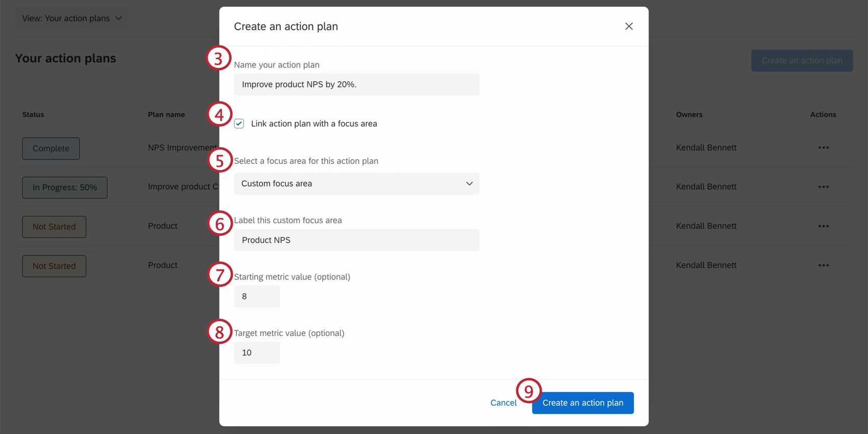
Task: Click the starting metric value field showing 8
Action: [257, 296]
